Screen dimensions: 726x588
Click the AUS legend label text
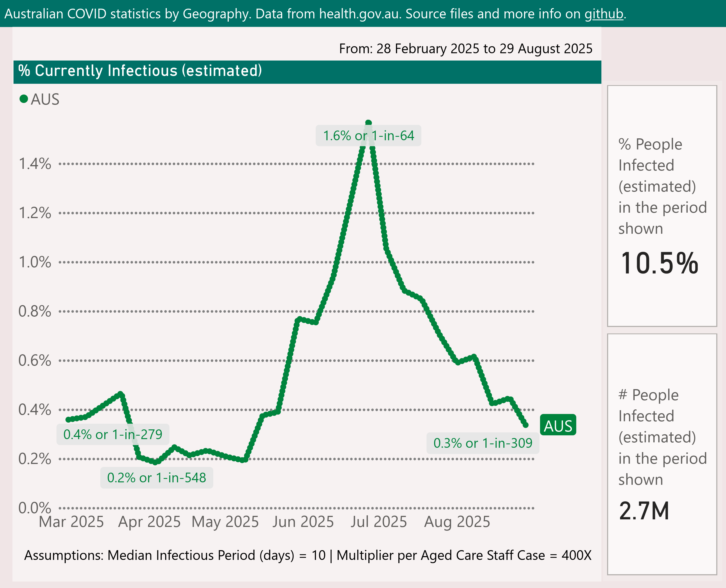pos(45,100)
